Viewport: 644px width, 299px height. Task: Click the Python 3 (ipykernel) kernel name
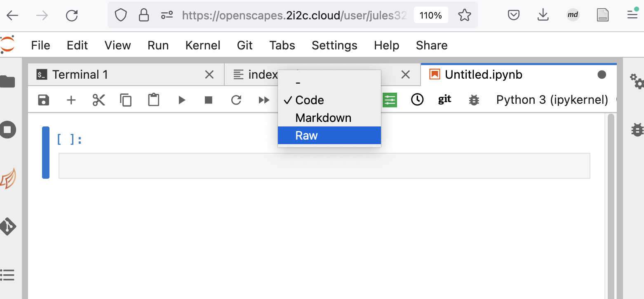(552, 100)
